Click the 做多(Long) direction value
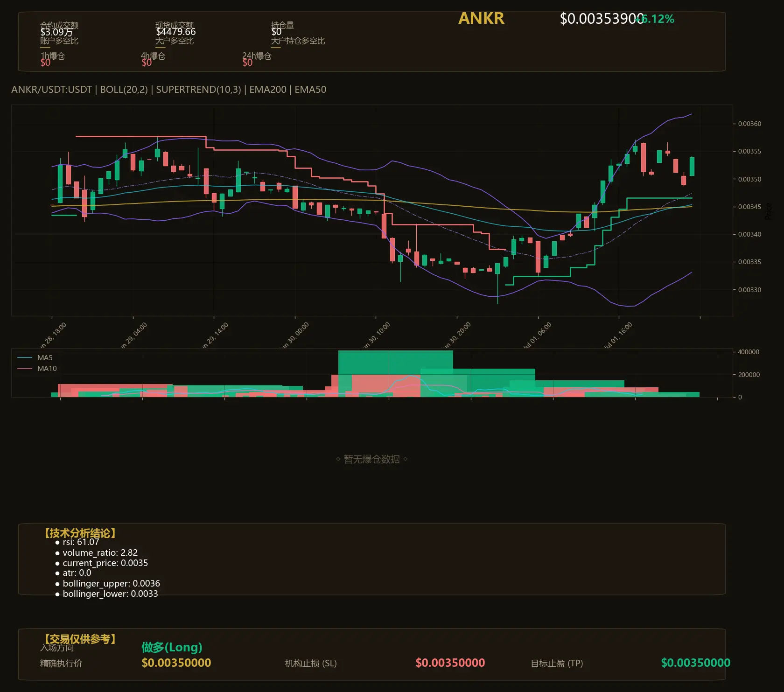 point(172,647)
